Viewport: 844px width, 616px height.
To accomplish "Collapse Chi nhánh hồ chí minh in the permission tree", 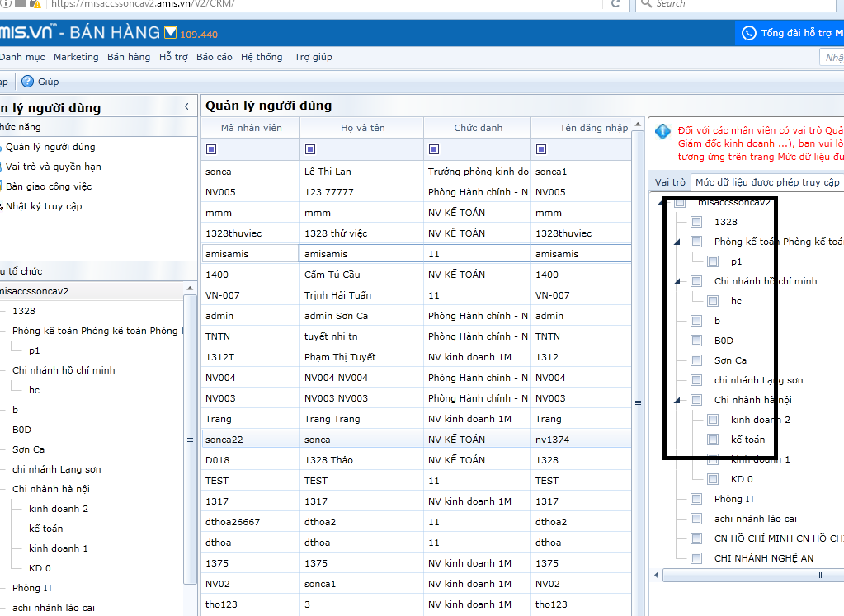I will (x=677, y=281).
